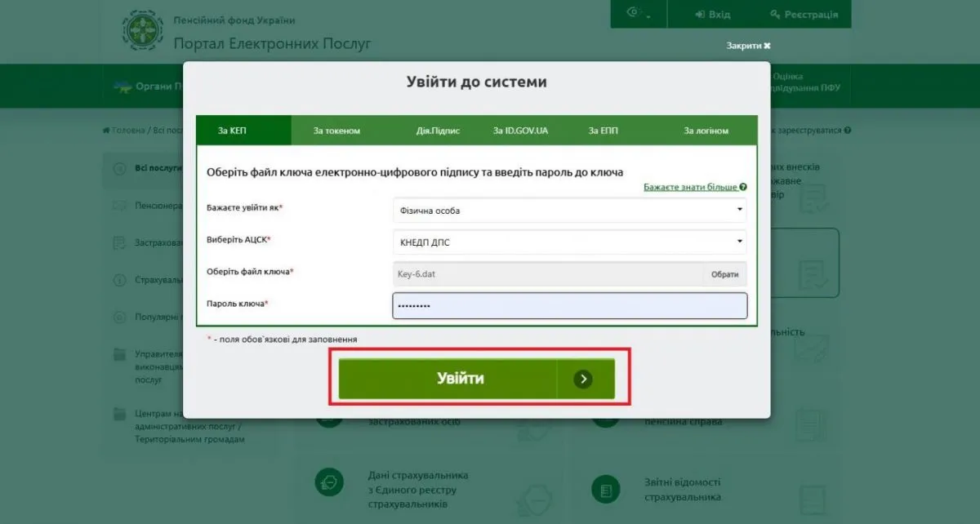This screenshot has width=980, height=524.
Task: Open Всі послуги in the sidebar
Action: [158, 169]
